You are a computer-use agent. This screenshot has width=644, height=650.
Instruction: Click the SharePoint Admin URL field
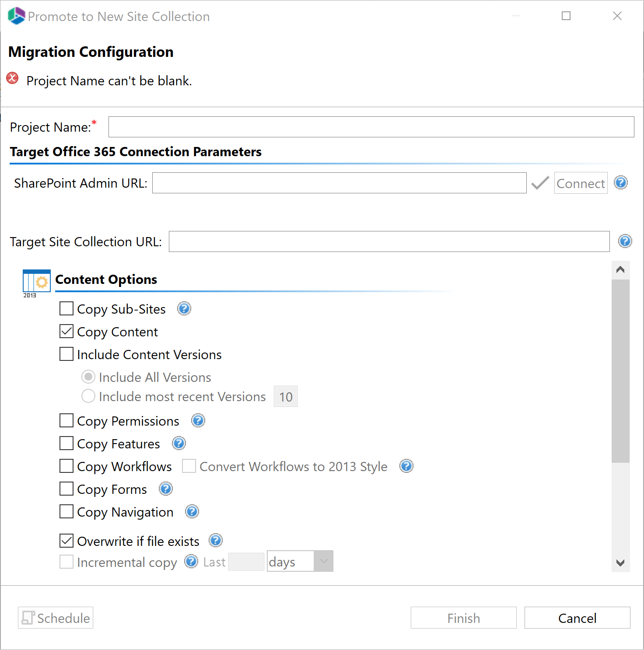[x=339, y=183]
